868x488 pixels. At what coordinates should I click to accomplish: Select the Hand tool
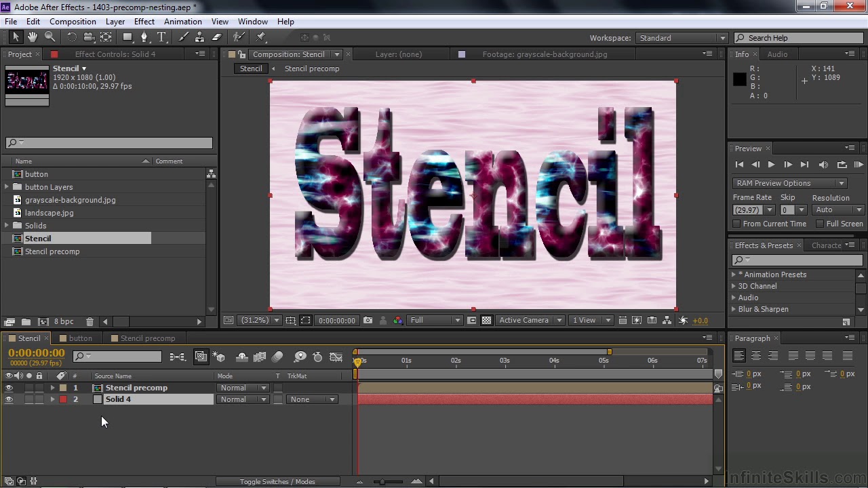coord(33,37)
